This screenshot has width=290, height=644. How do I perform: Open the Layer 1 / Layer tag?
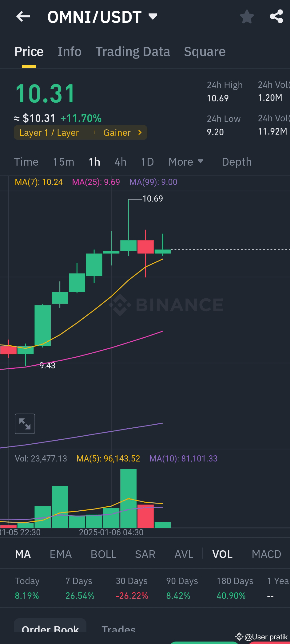tap(49, 132)
